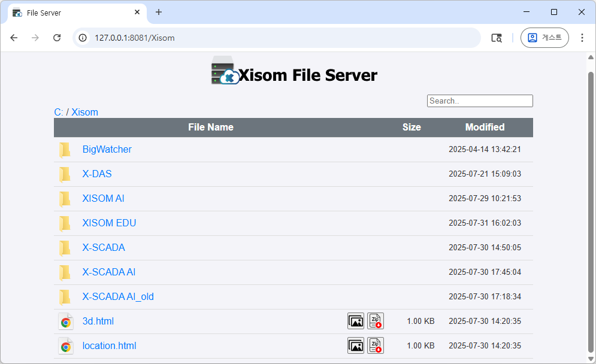Image resolution: width=596 pixels, height=364 pixels.
Task: Click the X-DAS folder icon
Action: coord(65,174)
